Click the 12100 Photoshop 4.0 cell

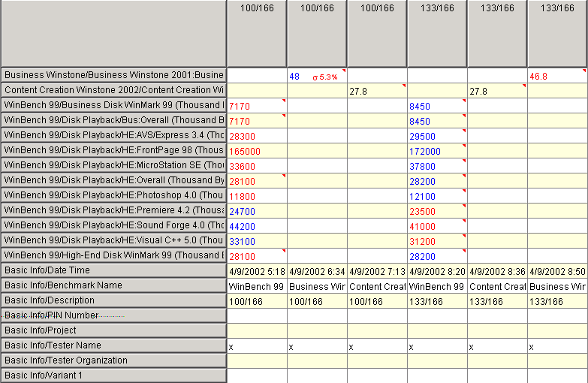(x=437, y=196)
